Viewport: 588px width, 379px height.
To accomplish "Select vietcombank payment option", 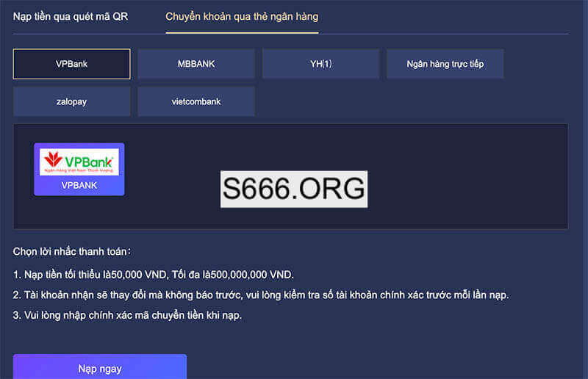I will (x=196, y=101).
